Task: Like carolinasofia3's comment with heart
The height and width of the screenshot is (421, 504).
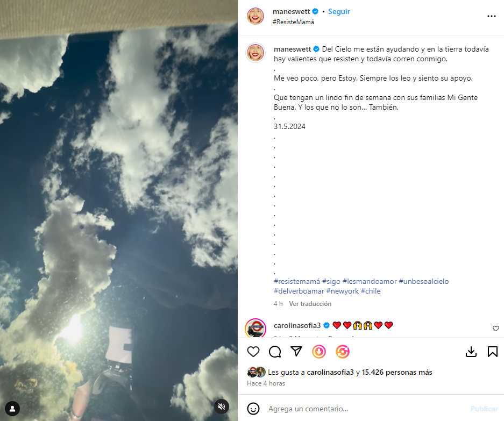Action: [x=495, y=328]
